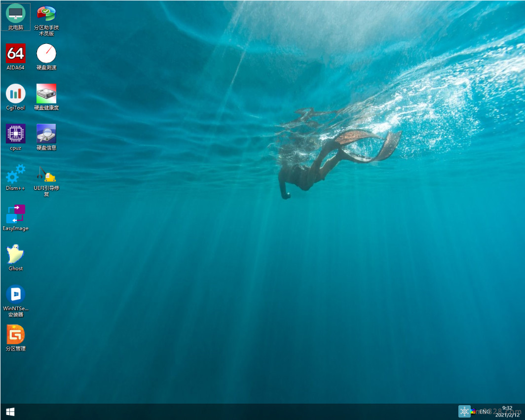Click the colorful tray icon beside ENG
This screenshot has height=420, width=525.
point(474,412)
